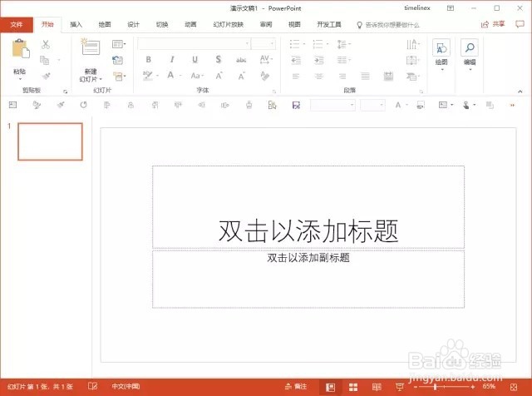Toggle Strikethrough abc formatting
532x396 pixels.
(x=241, y=60)
